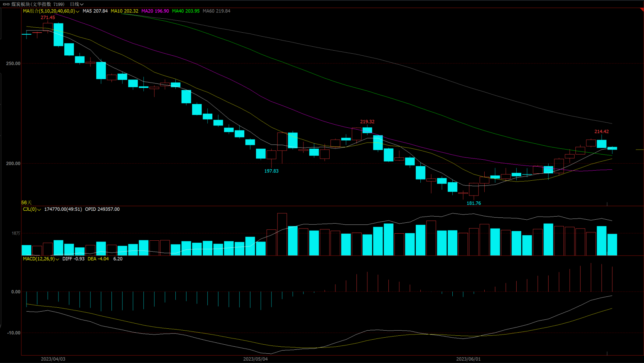The height and width of the screenshot is (363, 644).
Task: Open the 日线 period dropdown
Action: (77, 4)
